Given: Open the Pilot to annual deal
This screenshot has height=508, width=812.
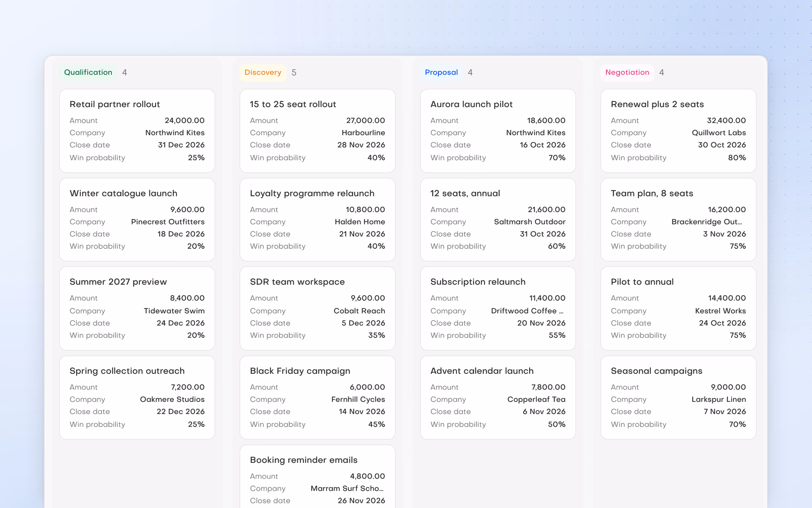Looking at the screenshot, I should tap(678, 308).
